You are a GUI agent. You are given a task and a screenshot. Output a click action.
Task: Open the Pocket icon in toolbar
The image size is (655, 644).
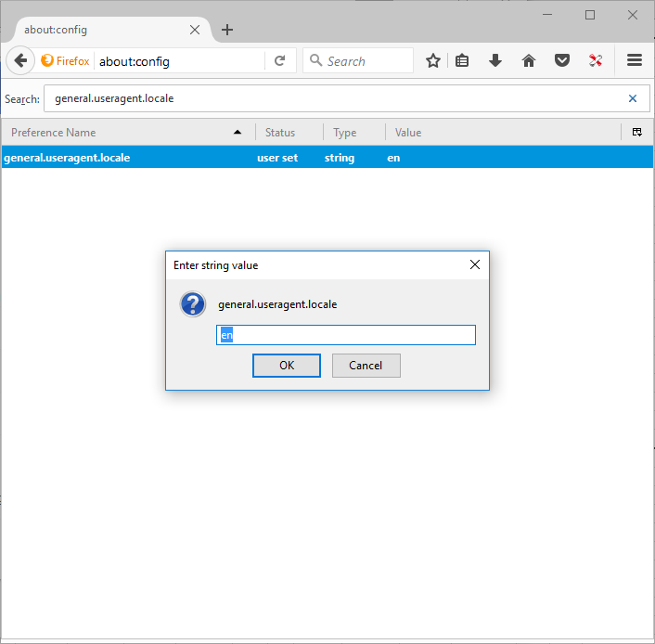coord(562,61)
